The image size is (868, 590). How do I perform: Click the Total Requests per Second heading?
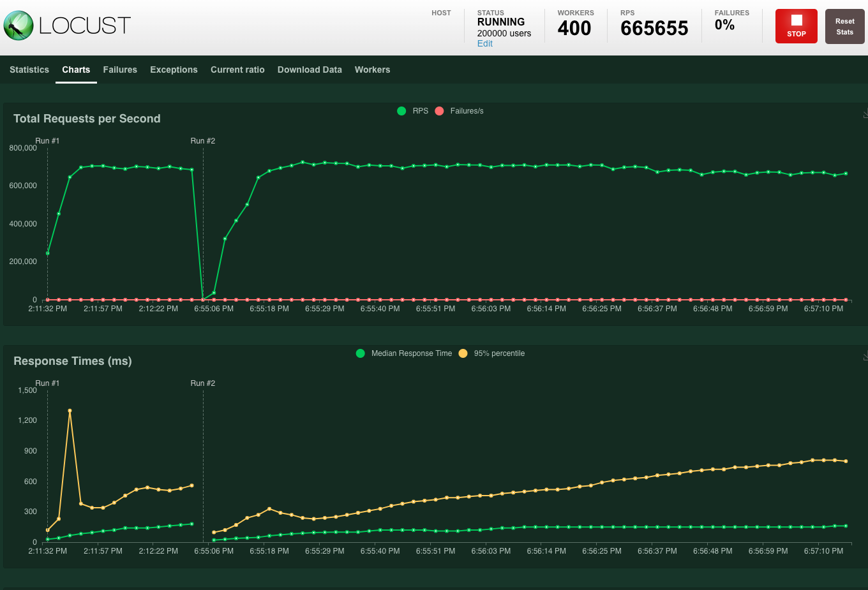[87, 119]
